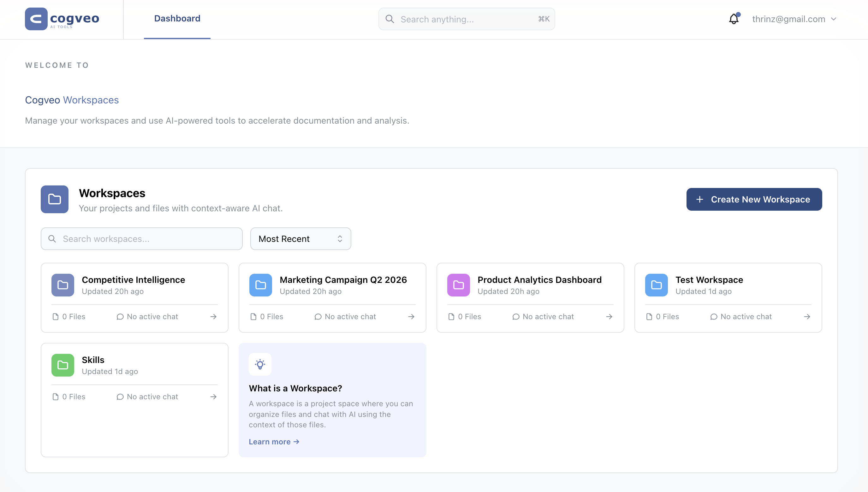This screenshot has width=868, height=492.
Task: Click the Competitive Intelligence folder icon
Action: 62,285
